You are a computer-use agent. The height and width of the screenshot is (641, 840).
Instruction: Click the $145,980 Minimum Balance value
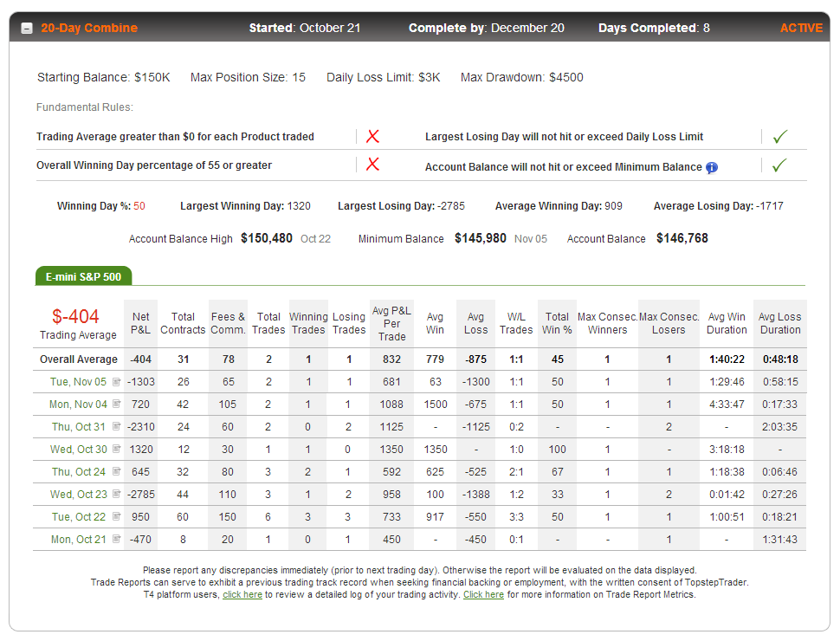480,238
